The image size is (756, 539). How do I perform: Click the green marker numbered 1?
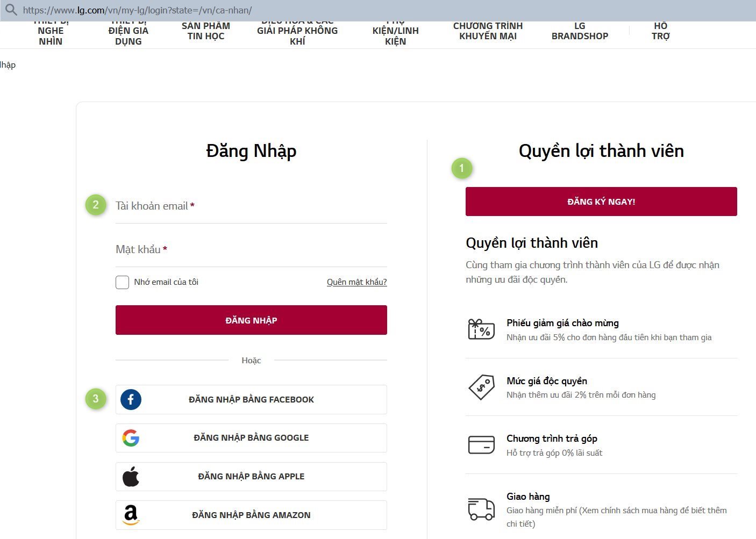coord(461,168)
